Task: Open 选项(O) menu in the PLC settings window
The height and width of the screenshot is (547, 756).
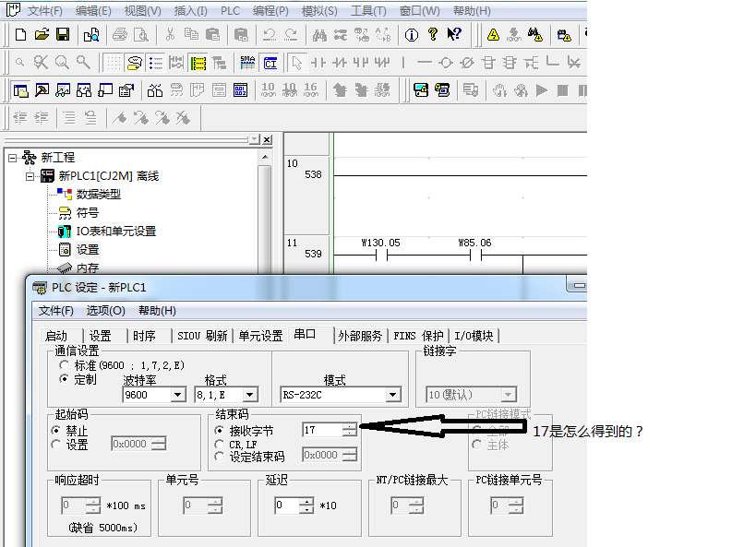Action: pyautogui.click(x=105, y=311)
